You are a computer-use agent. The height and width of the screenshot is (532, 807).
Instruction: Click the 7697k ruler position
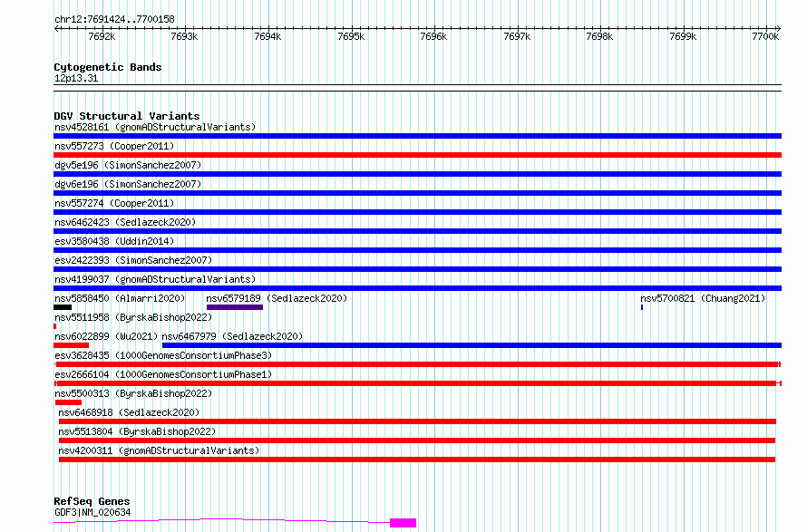[517, 36]
